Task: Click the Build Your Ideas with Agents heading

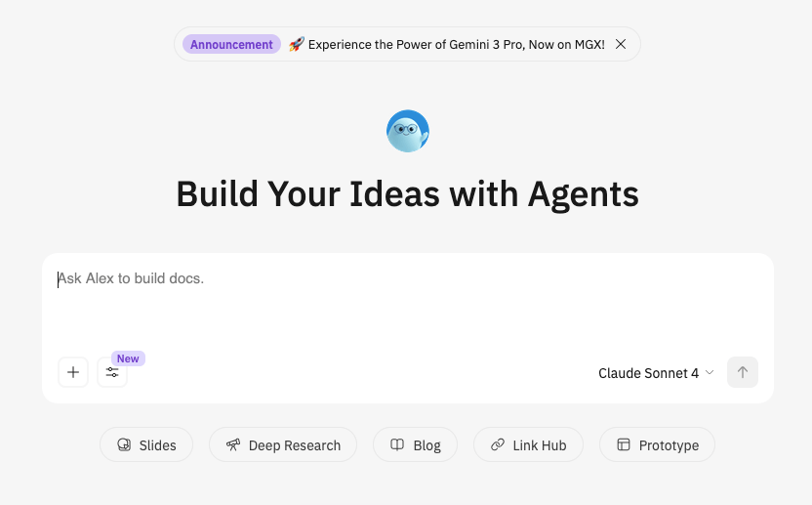Action: [x=407, y=193]
